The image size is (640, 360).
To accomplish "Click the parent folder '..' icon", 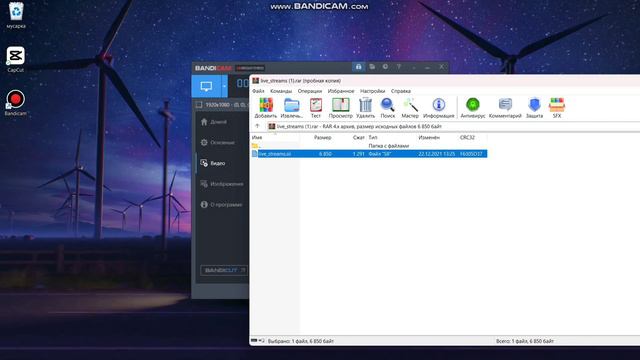I will click(256, 146).
